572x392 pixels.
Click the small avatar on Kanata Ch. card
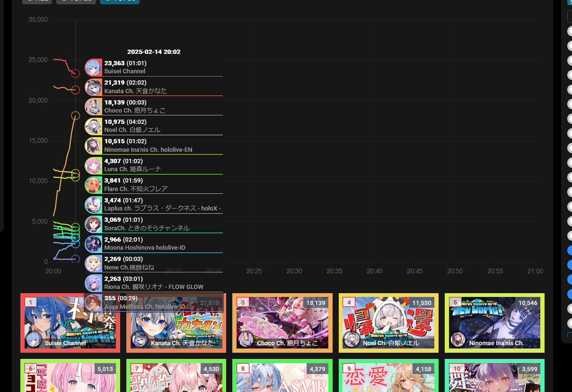pos(139,340)
